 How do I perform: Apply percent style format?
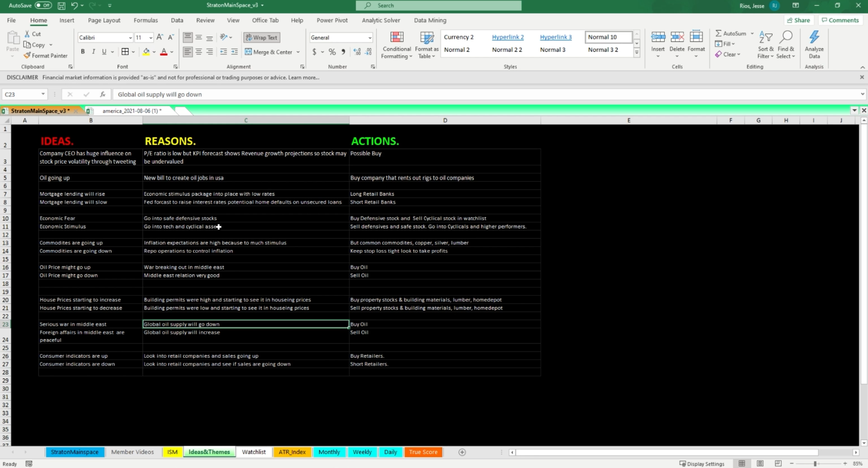(332, 52)
